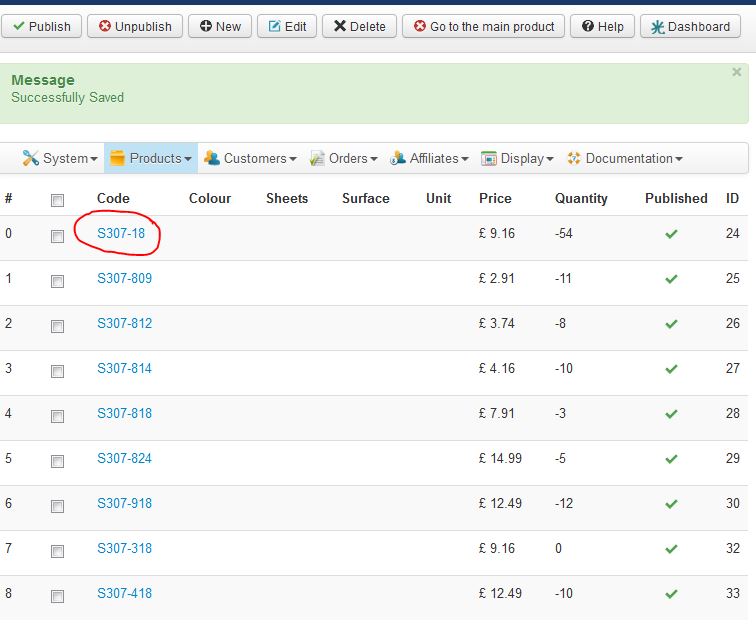Screen dimensions: 756x629
Task: Click the System wrench icon
Action: [30, 158]
